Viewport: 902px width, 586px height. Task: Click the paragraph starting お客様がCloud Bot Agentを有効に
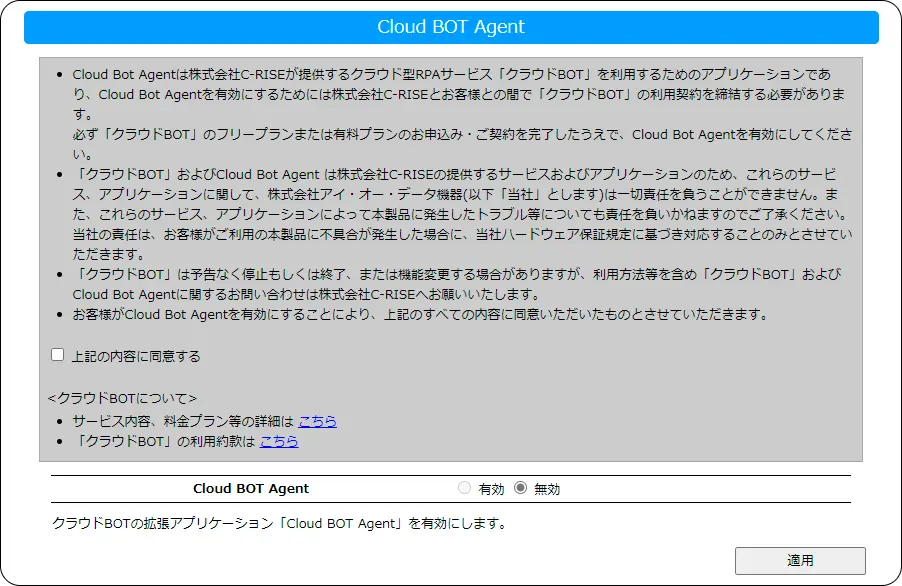(x=420, y=315)
